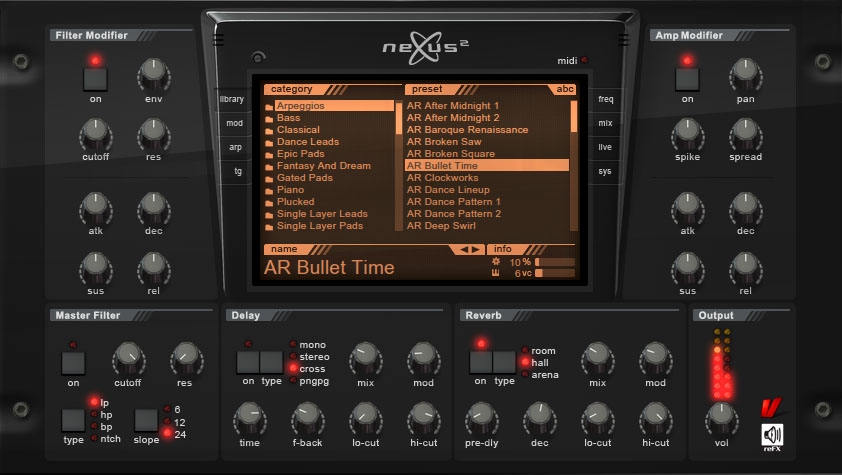Click the Master Filter type button
The width and height of the screenshot is (842, 475).
coord(73,420)
